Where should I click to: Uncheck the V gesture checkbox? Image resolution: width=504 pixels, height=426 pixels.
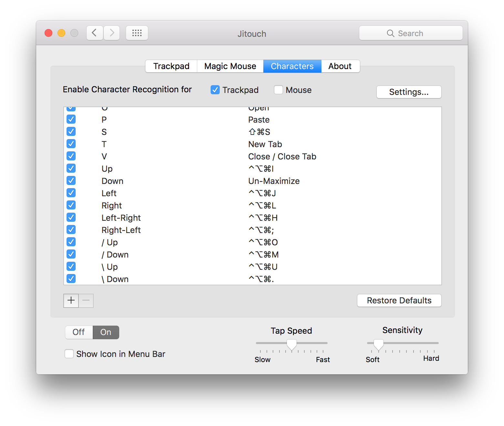tap(71, 156)
